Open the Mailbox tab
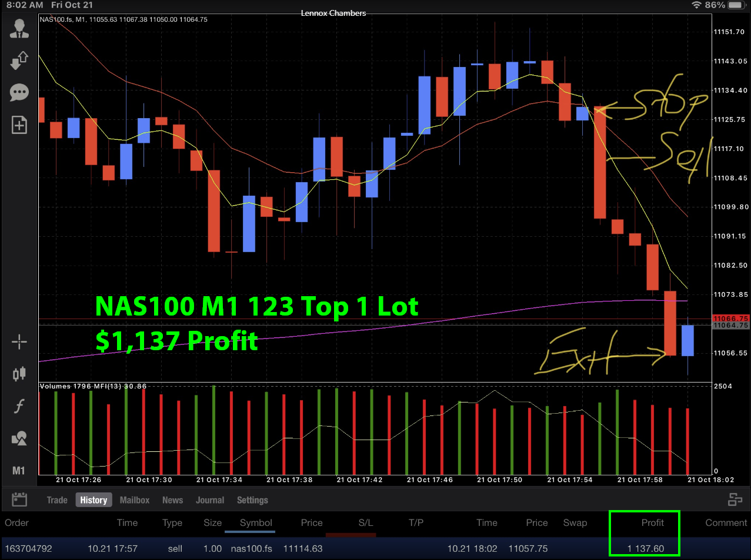 [135, 500]
